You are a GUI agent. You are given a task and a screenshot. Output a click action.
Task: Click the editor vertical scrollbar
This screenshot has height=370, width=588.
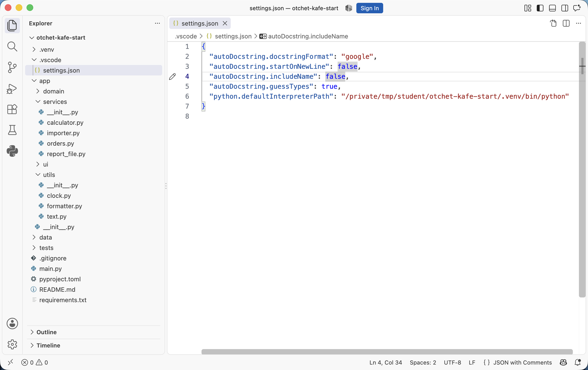[582, 169]
